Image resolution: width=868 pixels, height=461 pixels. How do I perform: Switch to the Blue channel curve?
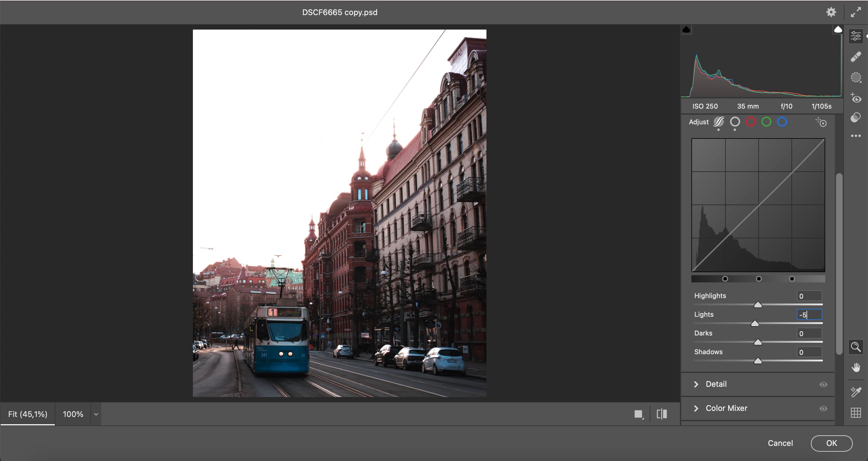782,122
